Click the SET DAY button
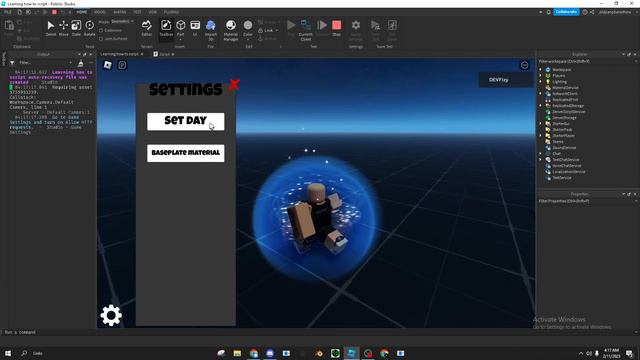 (186, 122)
